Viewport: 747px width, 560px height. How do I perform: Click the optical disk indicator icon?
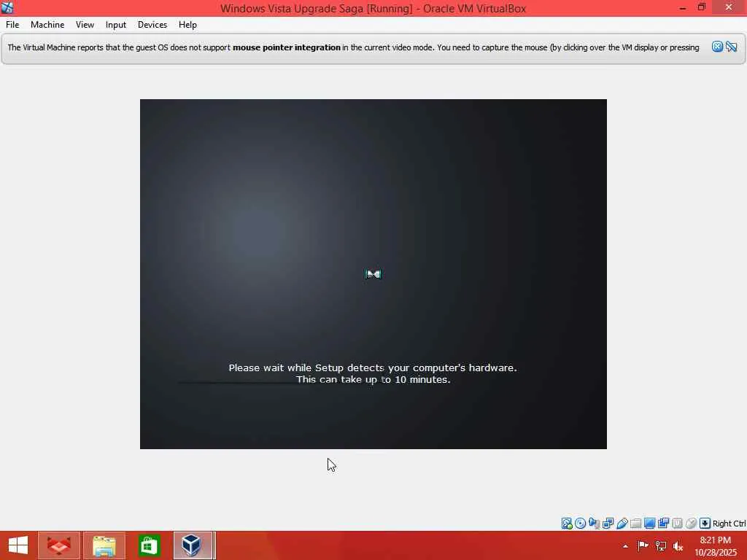580,524
